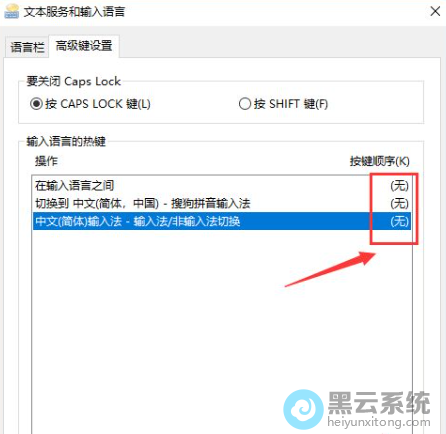Choose the 按 CAPS LOCK 键(L) radio button
446x434 pixels.
(36, 104)
